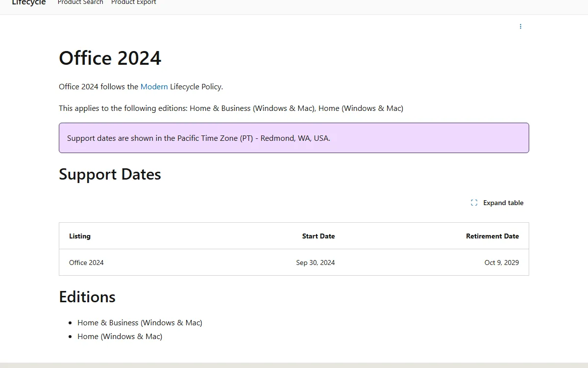Click the Office 2024 page heading
This screenshot has width=588, height=368.
coord(110,58)
